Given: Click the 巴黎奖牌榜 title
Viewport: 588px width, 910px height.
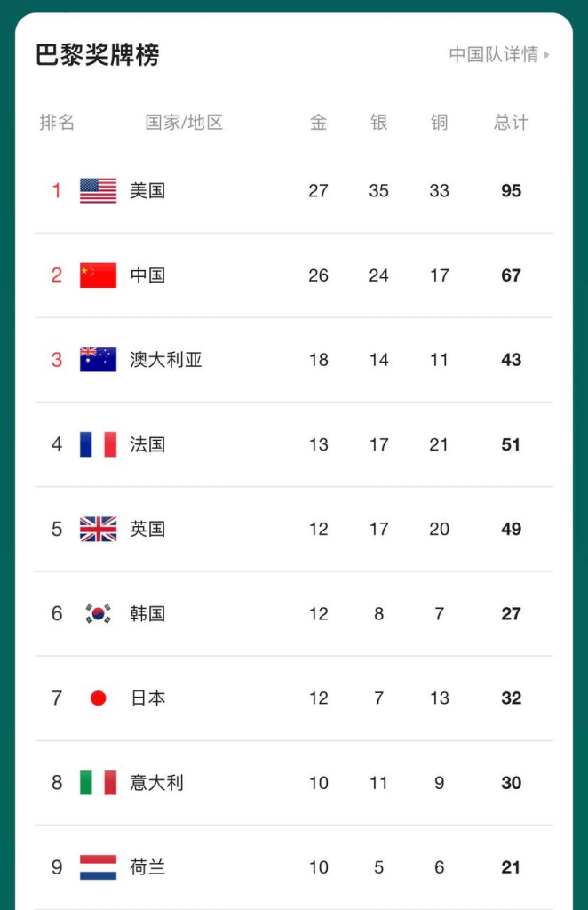Looking at the screenshot, I should pos(98,55).
